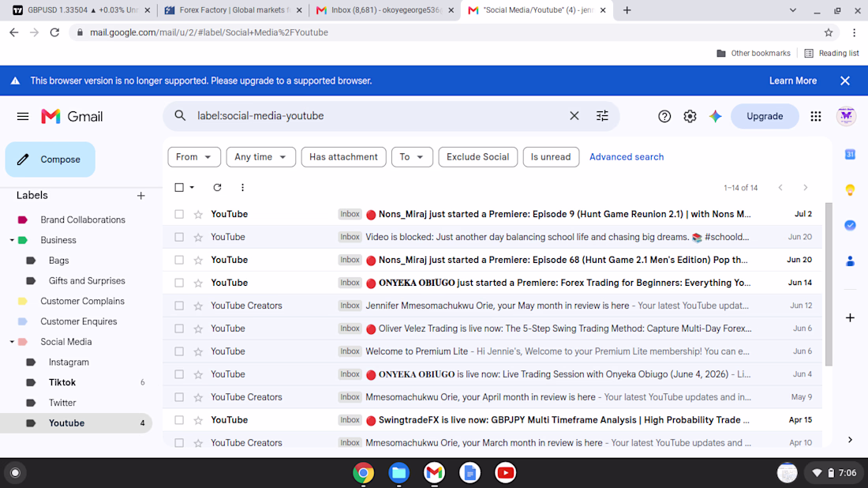Open the select dropdown arrow beside the select-all checkbox
The width and height of the screenshot is (868, 488).
pyautogui.click(x=192, y=187)
